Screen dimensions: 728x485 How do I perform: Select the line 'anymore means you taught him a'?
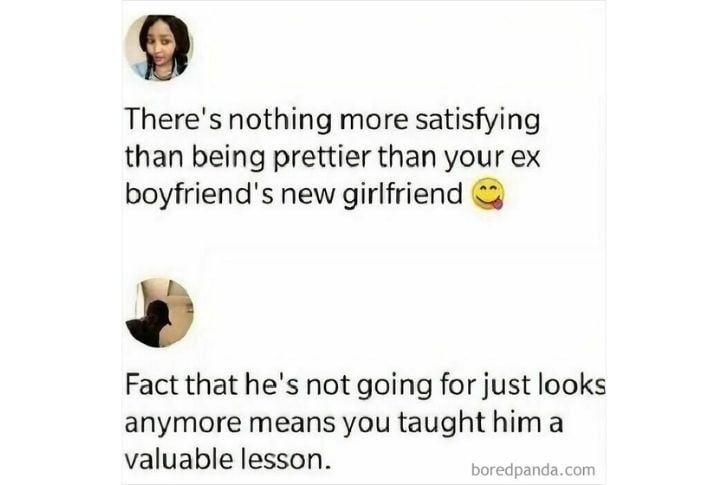click(x=344, y=423)
